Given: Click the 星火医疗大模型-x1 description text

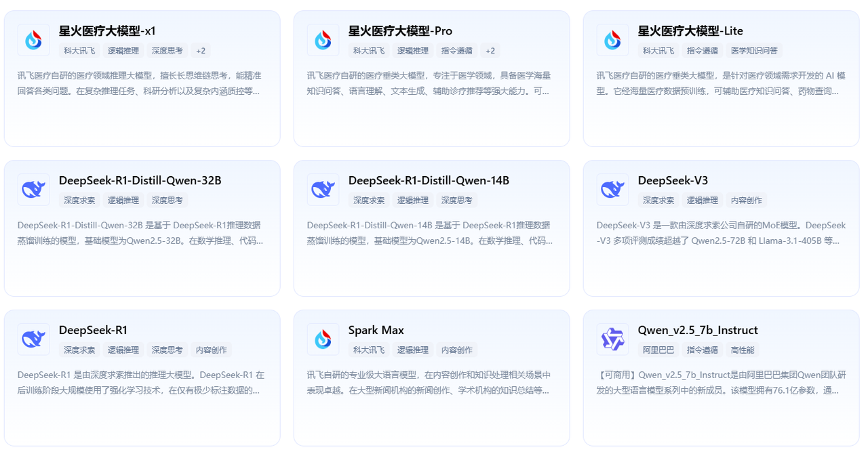Looking at the screenshot, I should tap(140, 83).
